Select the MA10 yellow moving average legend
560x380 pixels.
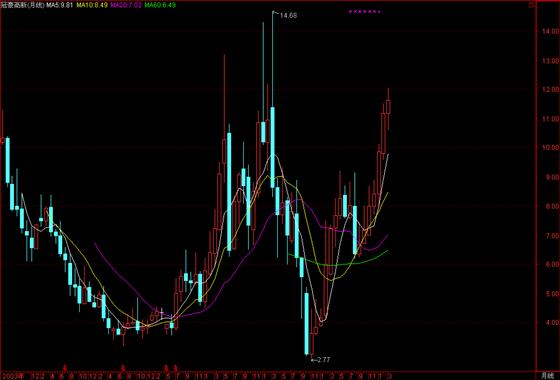pos(92,5)
